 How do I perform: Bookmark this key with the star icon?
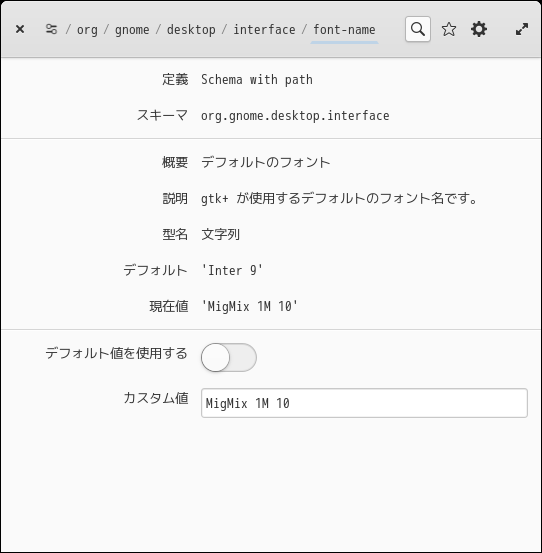[x=449, y=29]
